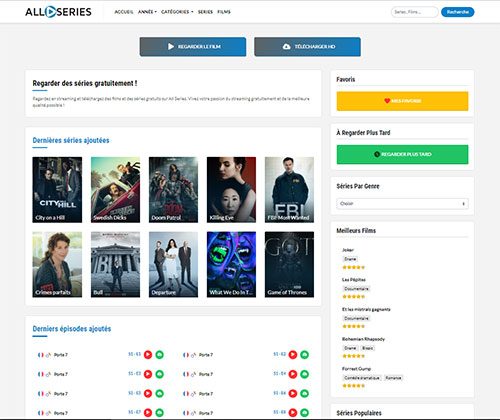Open the Forrest Gump film link
This screenshot has height=420, width=500.
point(356,369)
